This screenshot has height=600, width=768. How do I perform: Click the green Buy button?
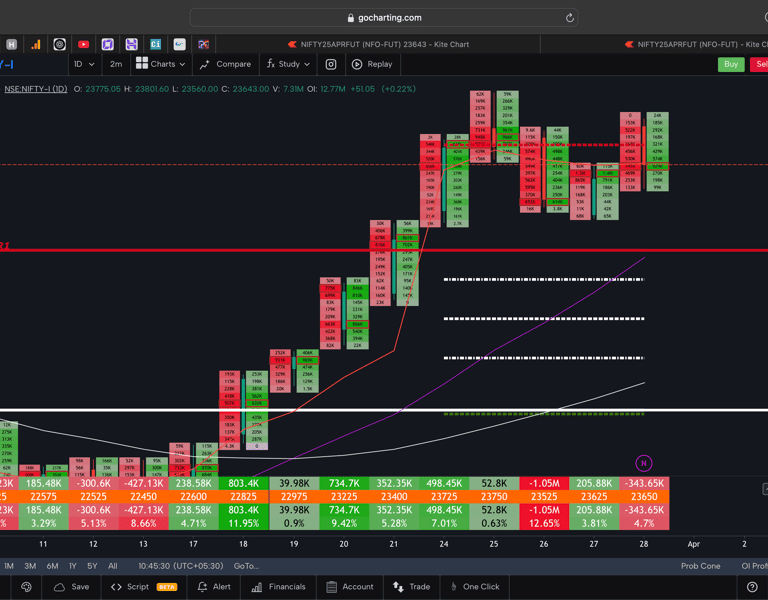731,64
